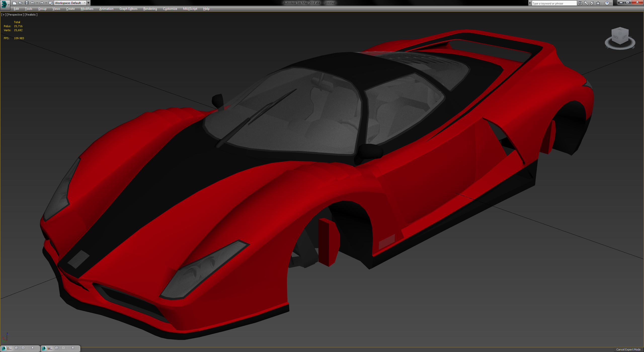Image resolution: width=644 pixels, height=352 pixels.
Task: Click the keyword search input field
Action: (x=553, y=3)
